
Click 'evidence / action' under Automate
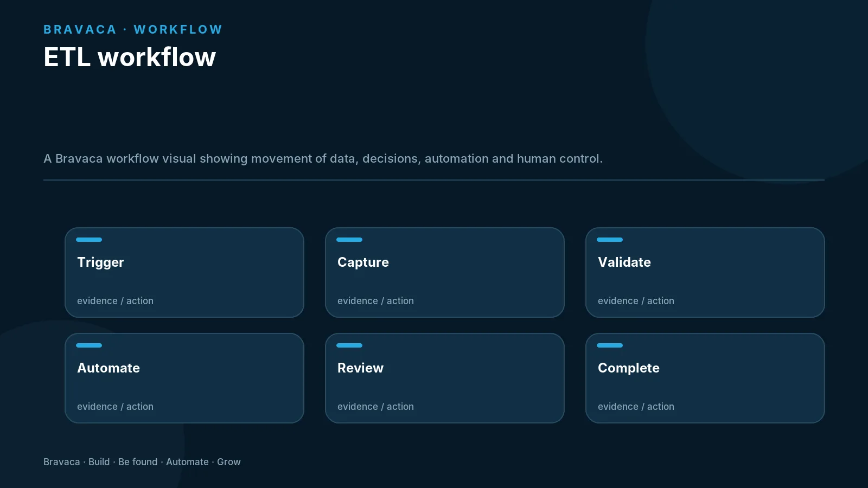(115, 407)
